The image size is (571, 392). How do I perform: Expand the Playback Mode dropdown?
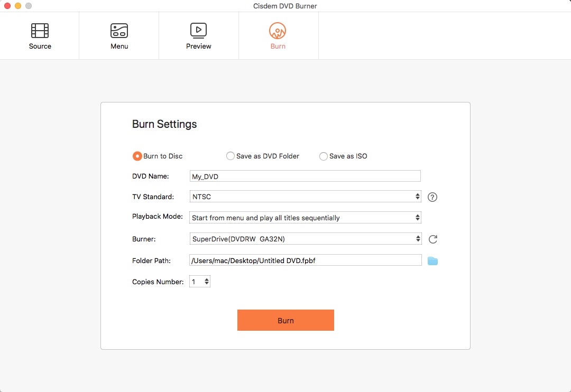point(305,218)
